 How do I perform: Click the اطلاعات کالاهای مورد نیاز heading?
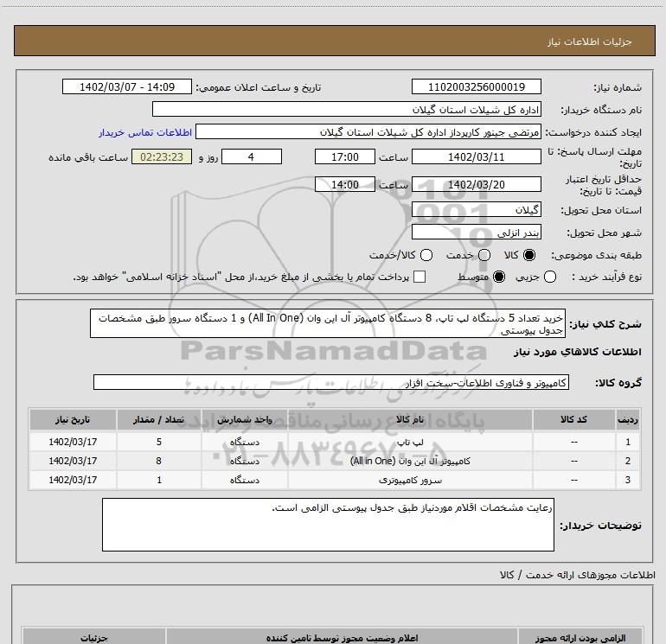pos(577,352)
